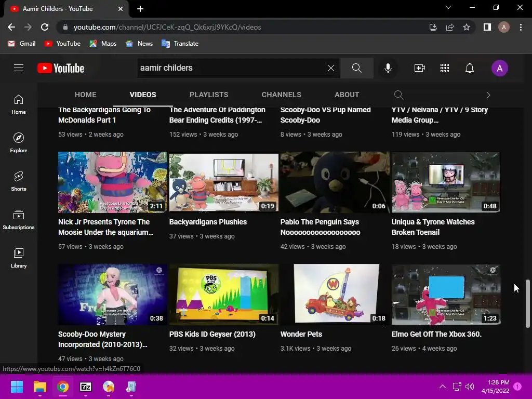Switch to the CHANNELS tab
532x399 pixels.
click(x=281, y=95)
